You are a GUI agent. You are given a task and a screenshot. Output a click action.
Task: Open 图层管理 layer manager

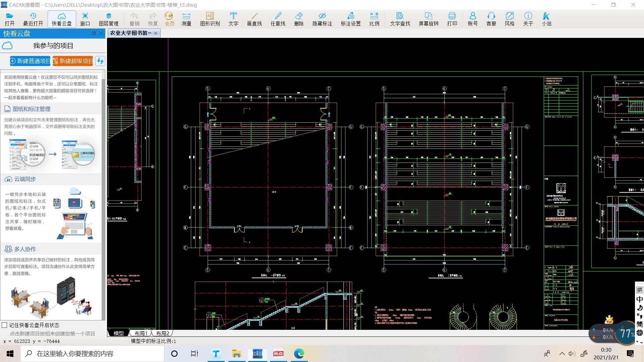[109, 19]
